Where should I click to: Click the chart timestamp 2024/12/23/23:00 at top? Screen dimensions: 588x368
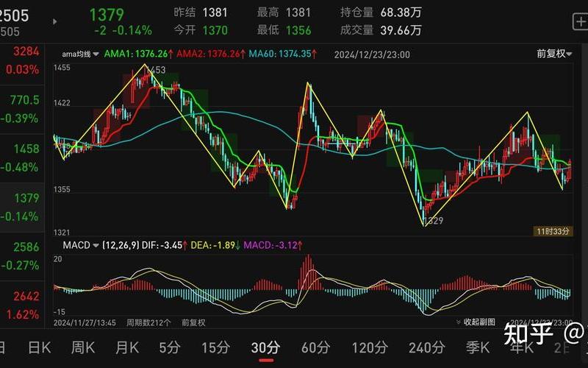(x=372, y=54)
